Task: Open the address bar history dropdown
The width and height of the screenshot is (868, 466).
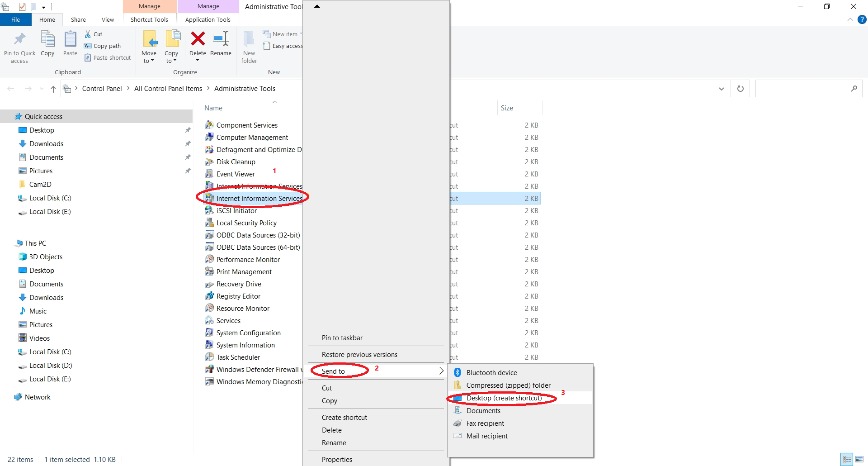Action: pos(722,89)
